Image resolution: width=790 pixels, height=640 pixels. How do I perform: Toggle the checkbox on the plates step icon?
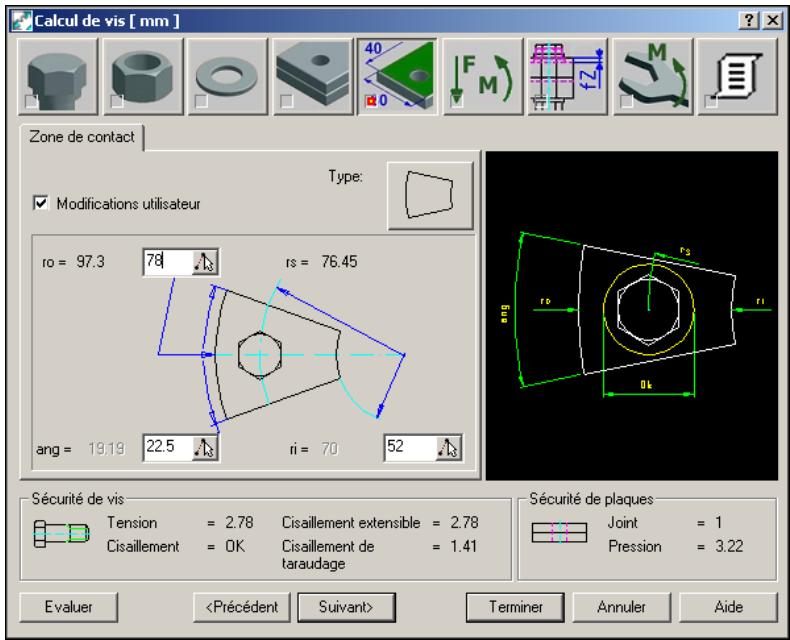point(286,101)
